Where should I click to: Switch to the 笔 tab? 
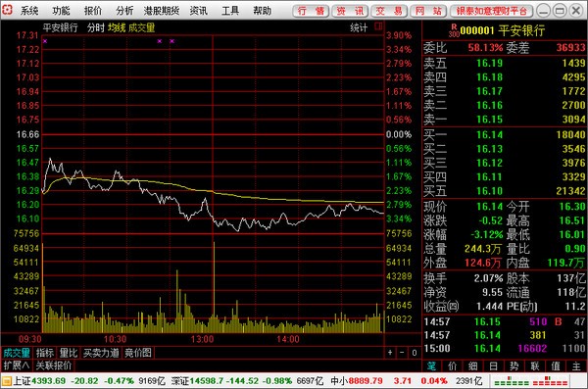[432, 365]
